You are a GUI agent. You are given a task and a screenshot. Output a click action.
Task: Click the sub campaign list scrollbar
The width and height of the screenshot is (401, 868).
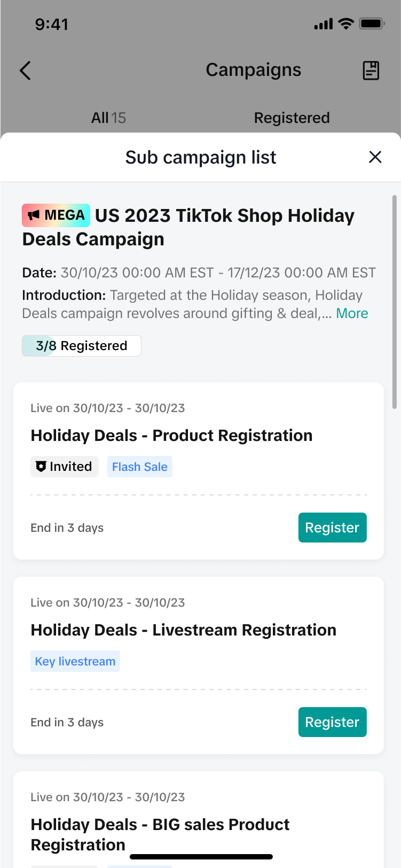click(x=395, y=302)
